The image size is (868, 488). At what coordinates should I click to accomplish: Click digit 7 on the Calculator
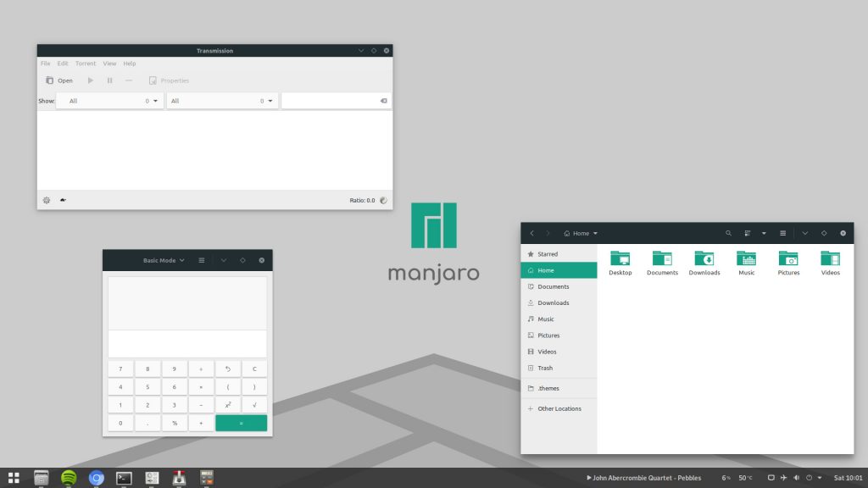(x=120, y=369)
